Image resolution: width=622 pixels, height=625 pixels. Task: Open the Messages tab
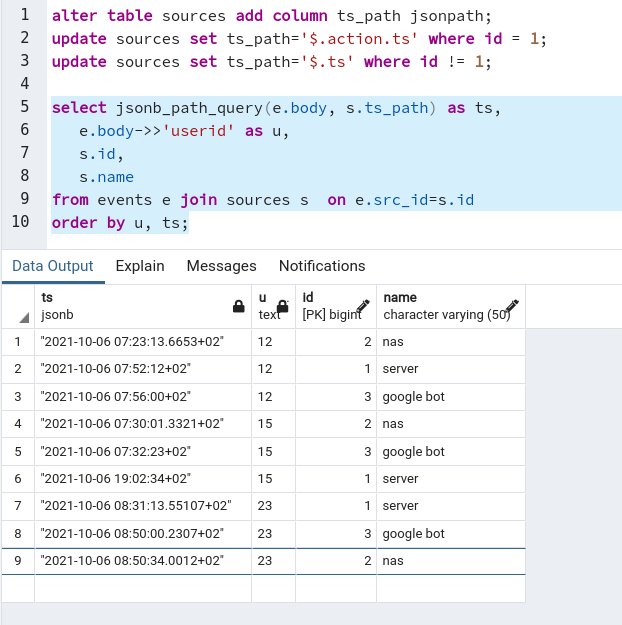click(221, 266)
